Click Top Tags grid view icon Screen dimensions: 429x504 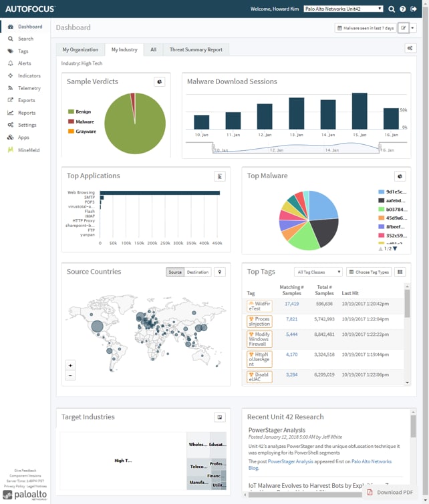click(x=400, y=272)
